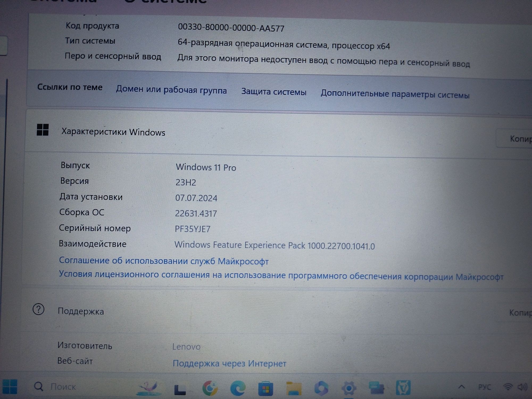The width and height of the screenshot is (532, 399).
Task: Open the keyboard-and-monitor taskbar app icon
Action: click(376, 388)
